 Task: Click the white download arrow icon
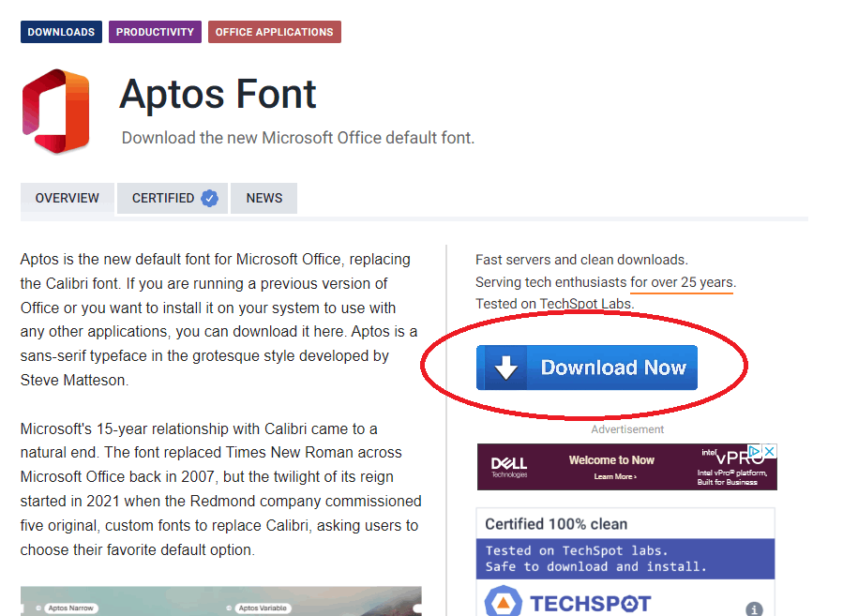pyautogui.click(x=505, y=368)
